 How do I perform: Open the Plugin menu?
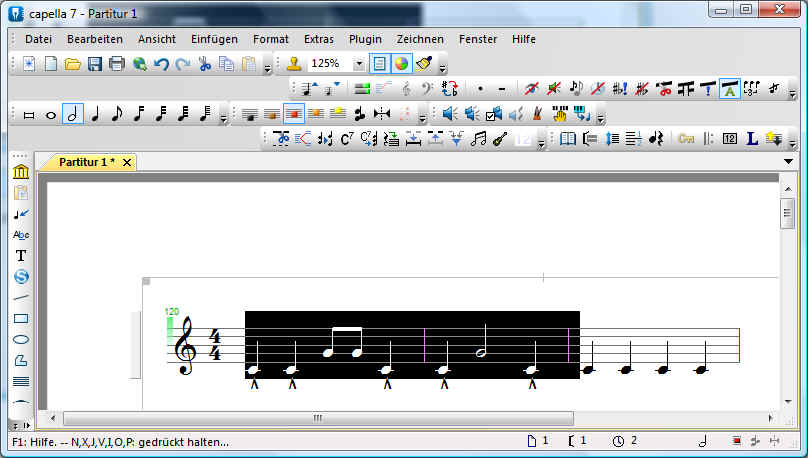click(365, 39)
